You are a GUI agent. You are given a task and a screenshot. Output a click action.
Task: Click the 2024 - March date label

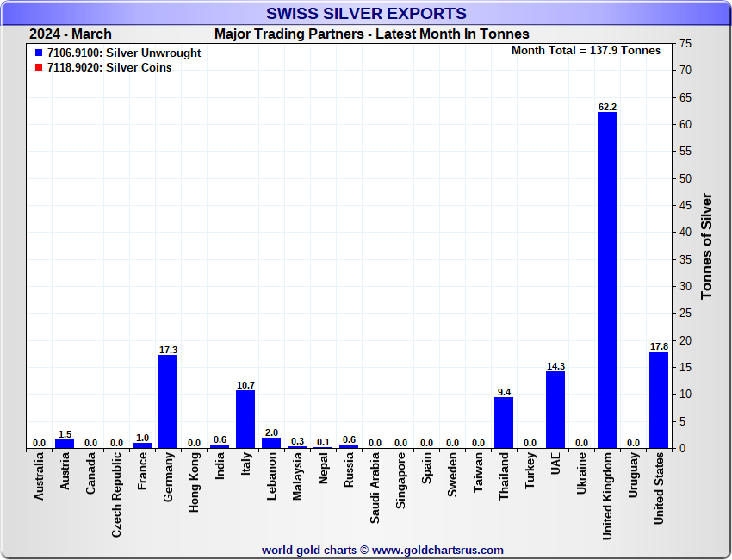point(71,34)
